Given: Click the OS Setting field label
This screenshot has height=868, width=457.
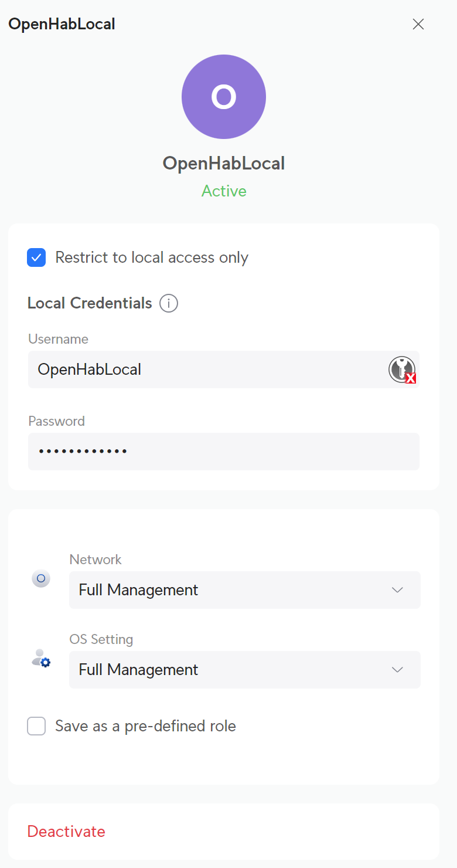Looking at the screenshot, I should [101, 639].
